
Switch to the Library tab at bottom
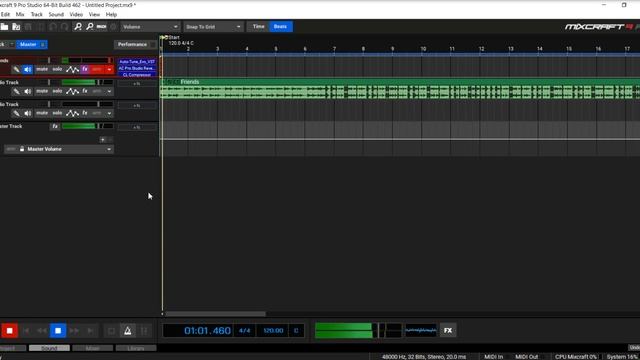[136, 348]
